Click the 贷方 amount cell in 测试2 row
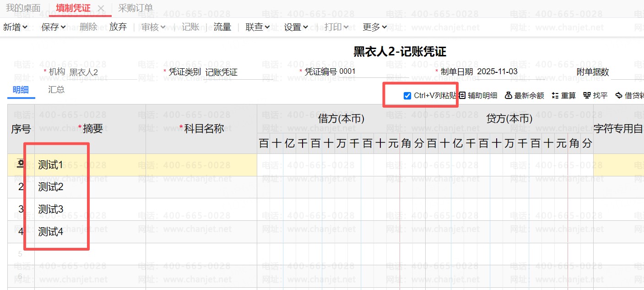 point(509,187)
